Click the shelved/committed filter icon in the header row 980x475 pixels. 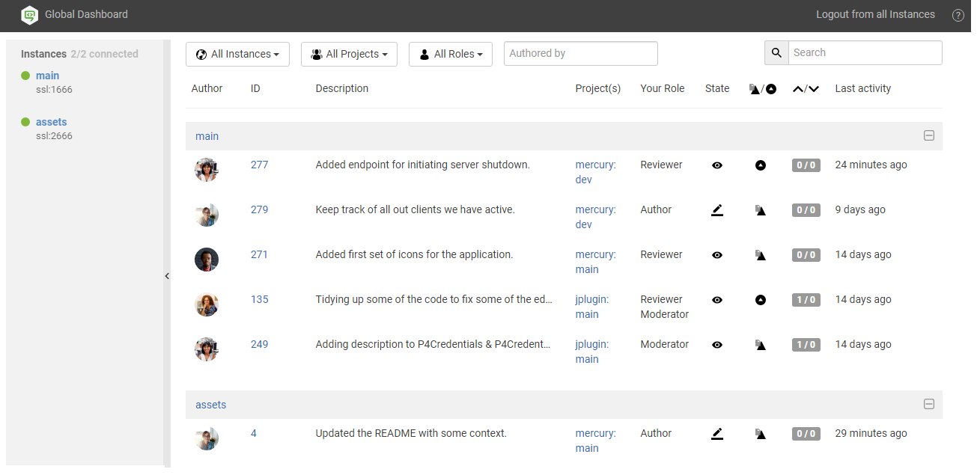[x=761, y=88]
